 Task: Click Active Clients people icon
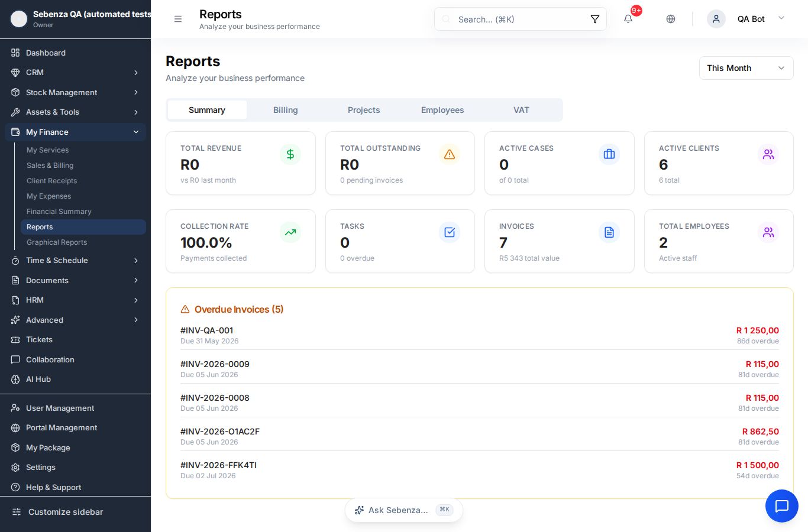coord(768,154)
